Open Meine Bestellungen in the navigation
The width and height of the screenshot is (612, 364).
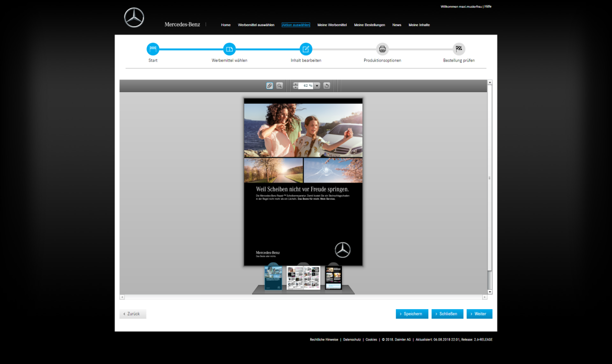(370, 25)
